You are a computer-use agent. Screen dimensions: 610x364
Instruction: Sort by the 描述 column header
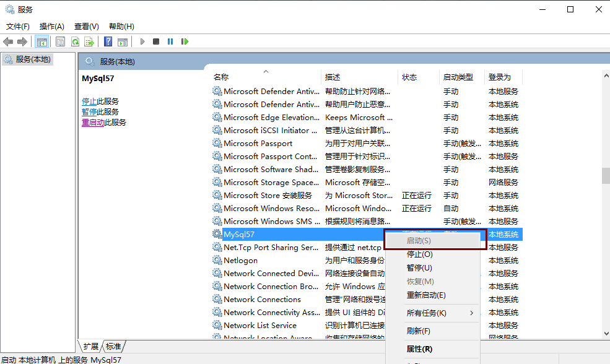[x=360, y=77]
